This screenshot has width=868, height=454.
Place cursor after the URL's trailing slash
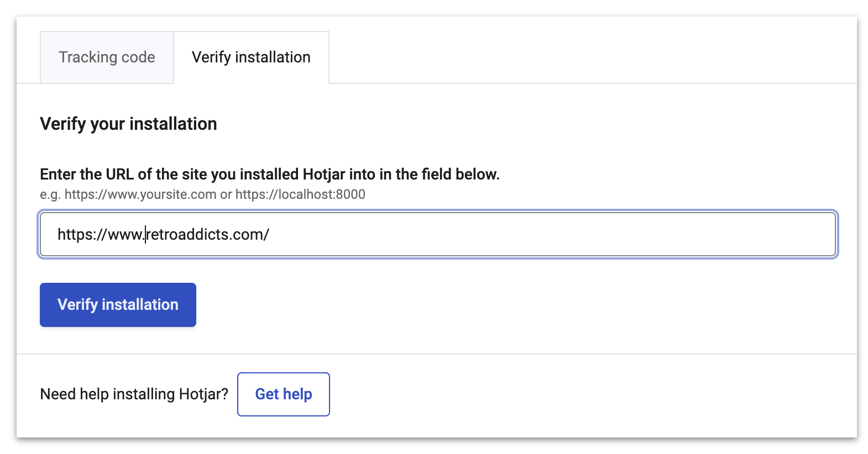click(x=270, y=235)
